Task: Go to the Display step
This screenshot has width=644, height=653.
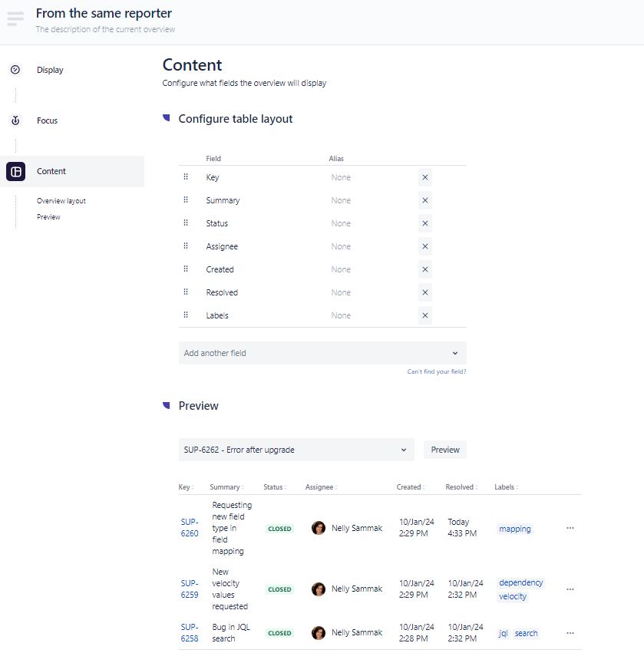Action: click(x=50, y=70)
